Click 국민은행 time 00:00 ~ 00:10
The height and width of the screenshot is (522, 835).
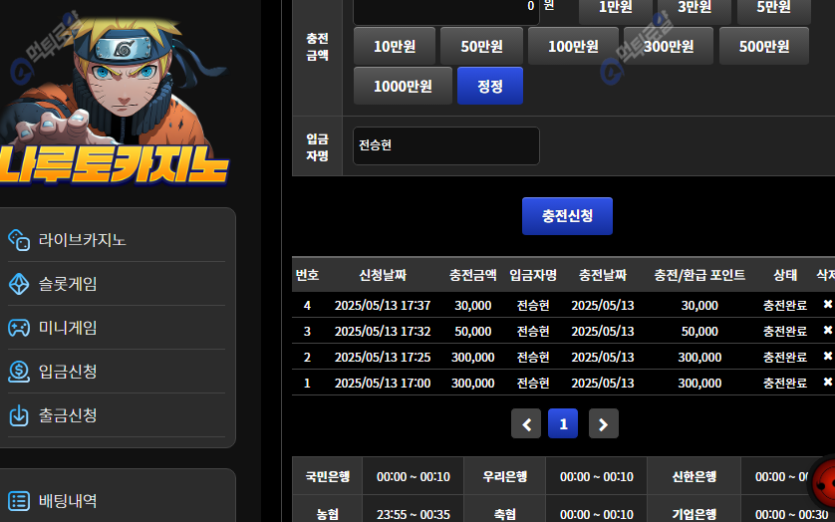413,477
